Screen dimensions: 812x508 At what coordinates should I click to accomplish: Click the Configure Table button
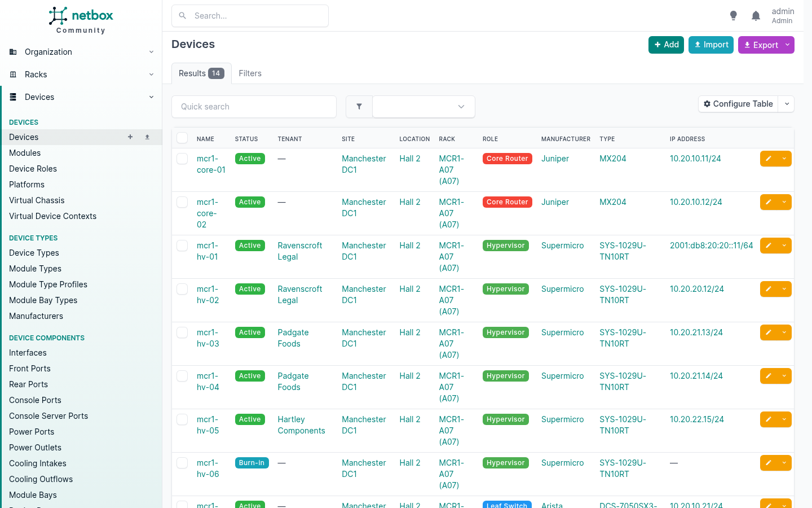click(738, 104)
